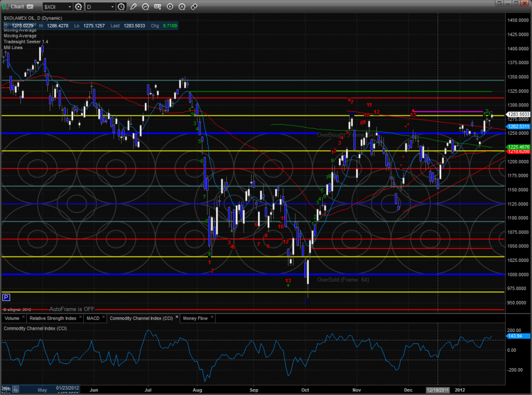Open the $XOI symbol dropdown
This screenshot has height=395, width=532.
tap(69, 7)
